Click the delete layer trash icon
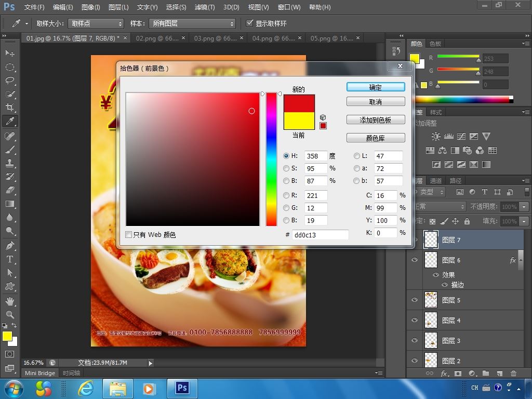This screenshot has height=399, width=532. [513, 373]
